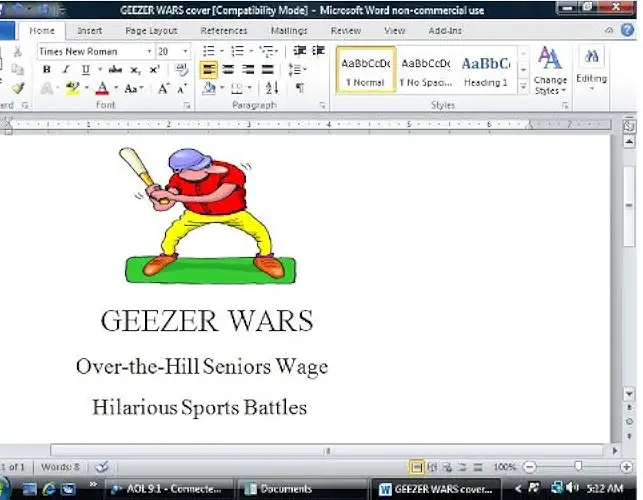This screenshot has width=643, height=500.
Task: Switch to the Page Layout tab
Action: tap(151, 31)
